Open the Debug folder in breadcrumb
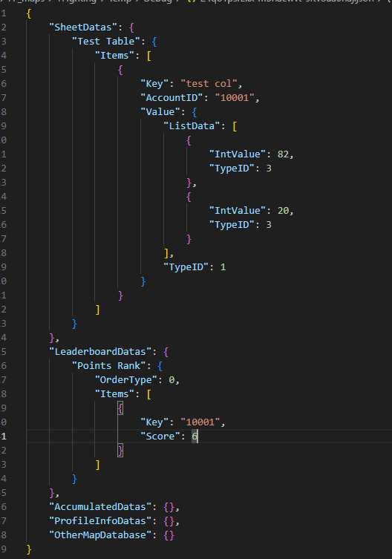The image size is (392, 559). pos(157,1)
